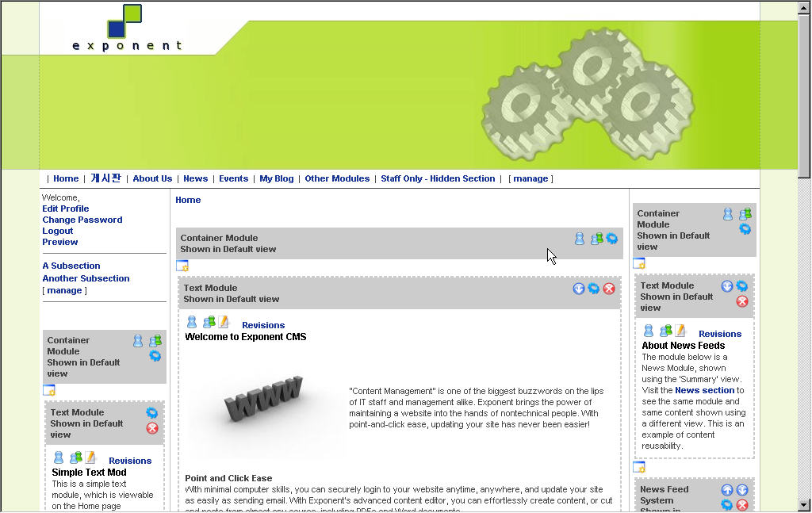
Task: Edit the Welcome to Exponent CMS text
Action: pos(223,323)
